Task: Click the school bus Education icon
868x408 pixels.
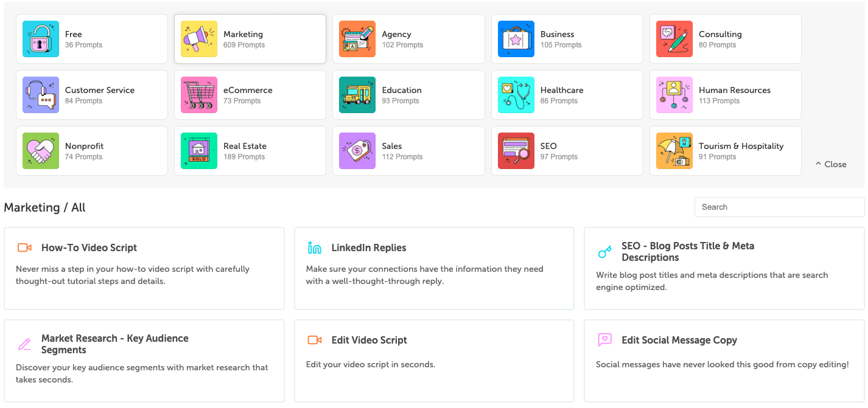Action: click(x=357, y=95)
